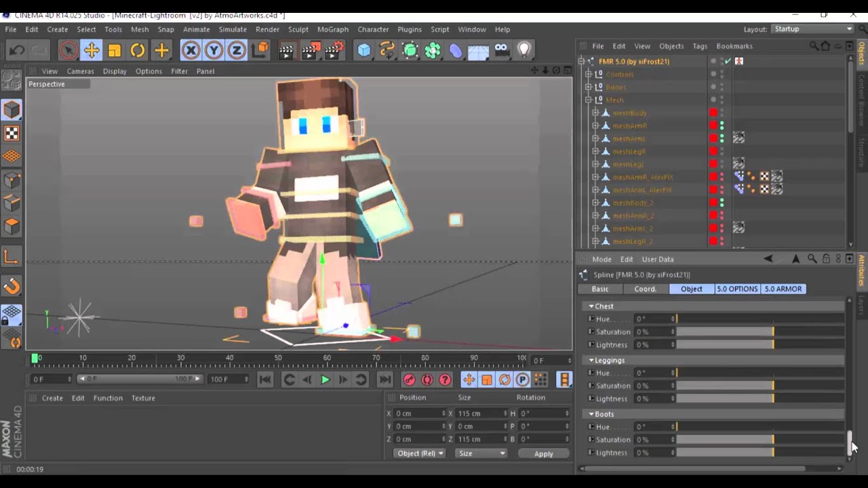Open the Bookmarks menu in Objects

coord(734,46)
